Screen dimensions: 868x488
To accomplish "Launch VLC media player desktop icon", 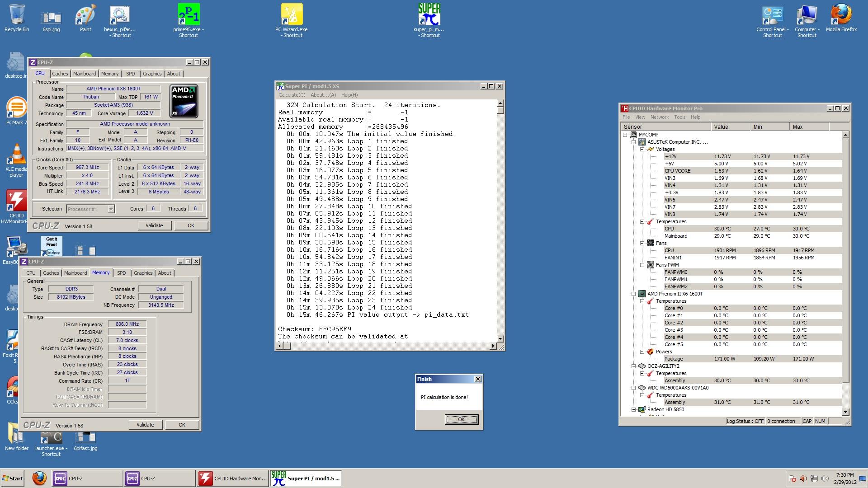I will pyautogui.click(x=16, y=160).
